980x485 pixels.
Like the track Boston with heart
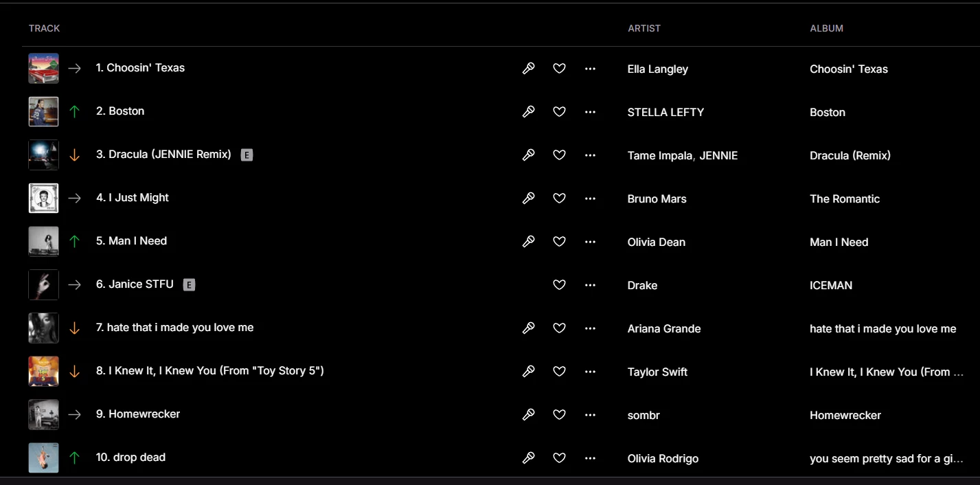(x=559, y=112)
